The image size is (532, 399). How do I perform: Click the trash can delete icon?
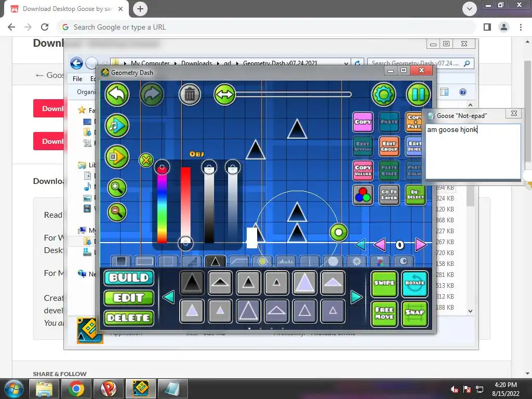point(190,95)
